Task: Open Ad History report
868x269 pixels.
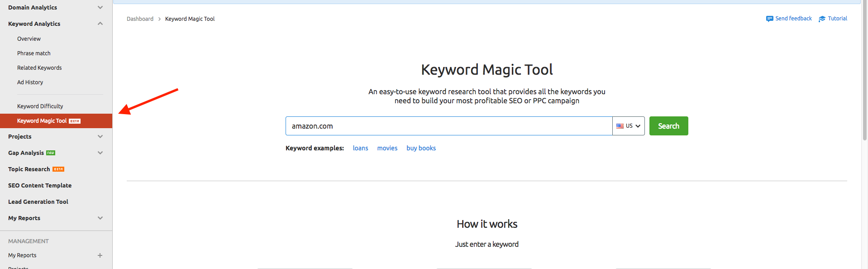Action: 30,82
